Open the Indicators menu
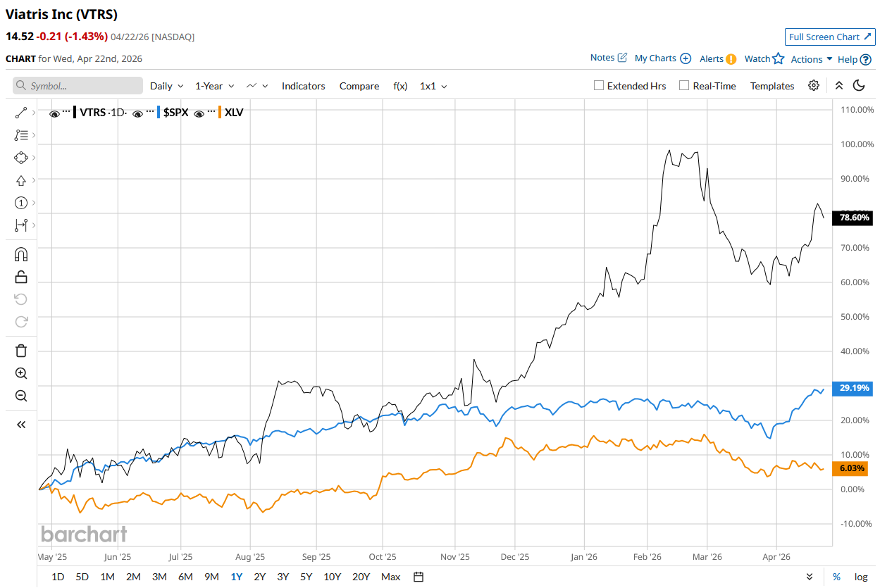The image size is (880, 588). coord(304,86)
